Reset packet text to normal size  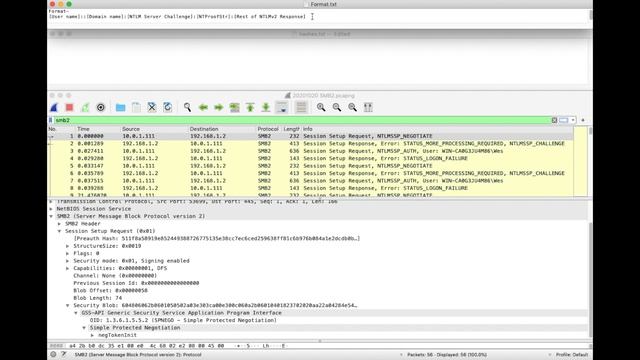point(352,107)
